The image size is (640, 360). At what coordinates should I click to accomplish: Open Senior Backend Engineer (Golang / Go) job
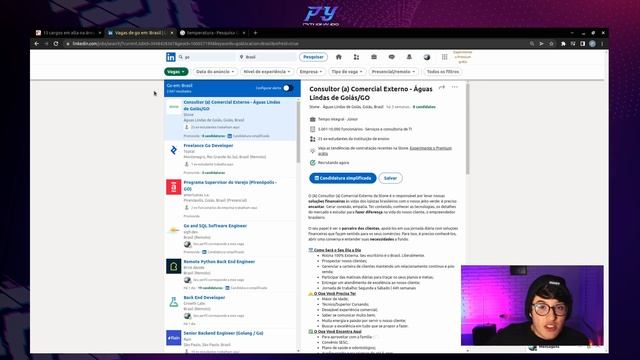tap(223, 333)
